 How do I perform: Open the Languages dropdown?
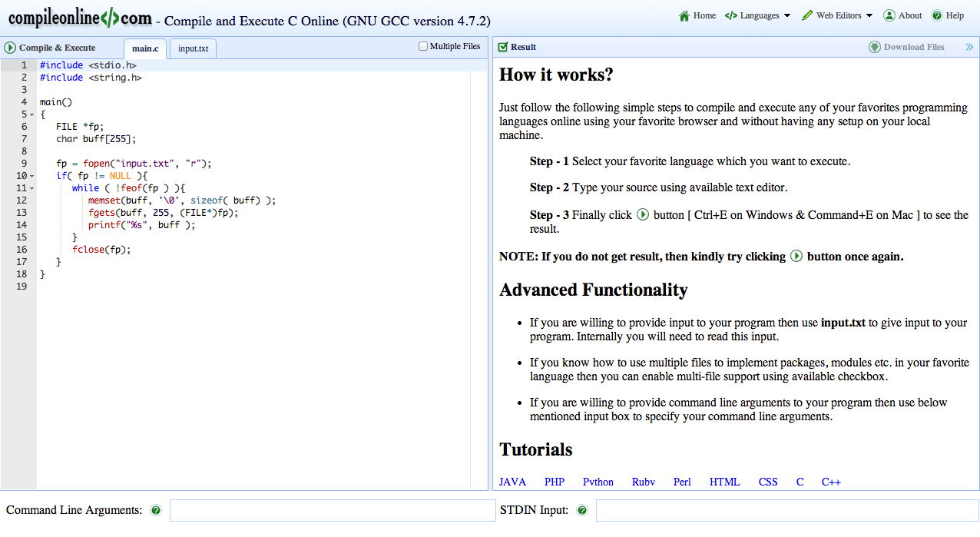[757, 15]
